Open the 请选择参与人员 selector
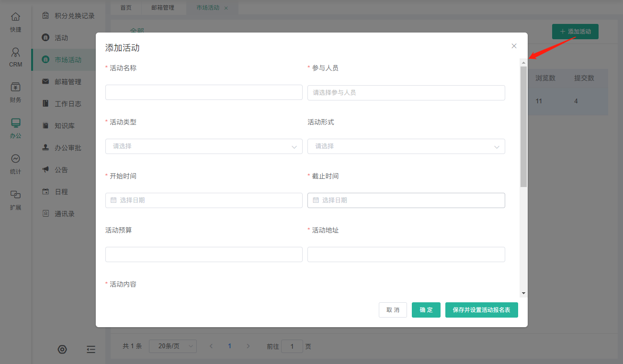Screen dimensions: 623x364 (x=406, y=93)
